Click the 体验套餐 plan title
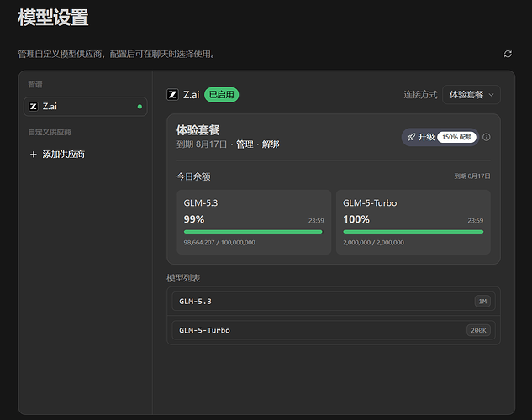This screenshot has height=420, width=532. [198, 130]
